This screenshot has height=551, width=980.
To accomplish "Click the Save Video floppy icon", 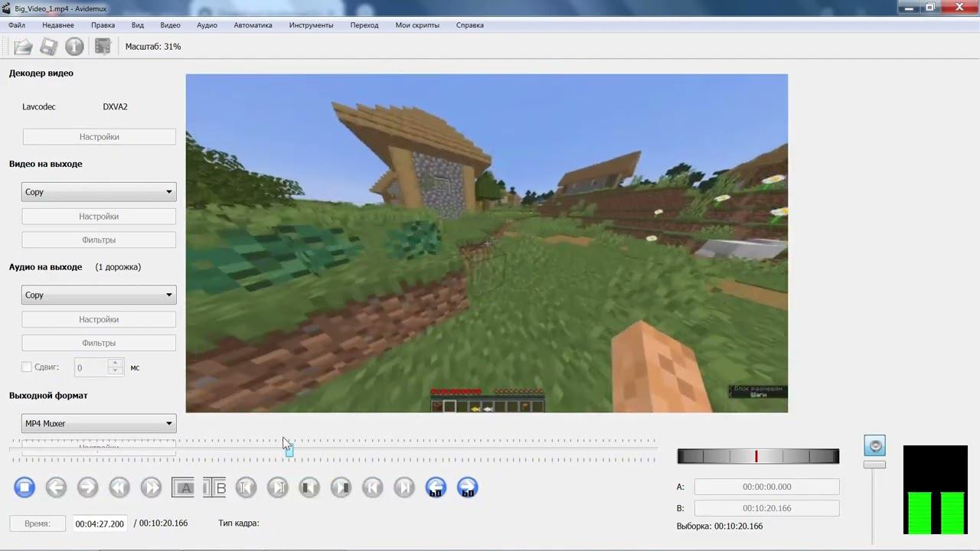I will click(48, 47).
